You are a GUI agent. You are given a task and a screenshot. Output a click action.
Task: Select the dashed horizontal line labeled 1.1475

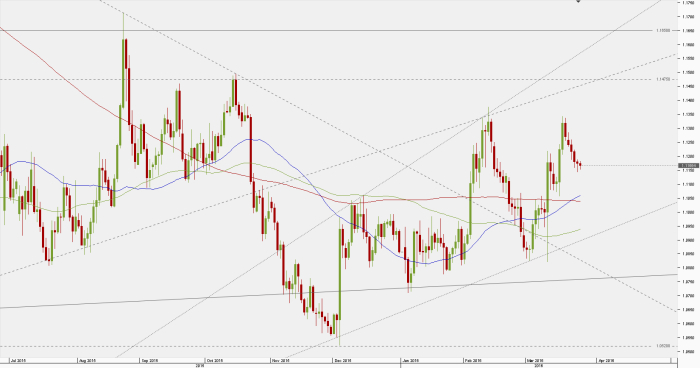326,79
